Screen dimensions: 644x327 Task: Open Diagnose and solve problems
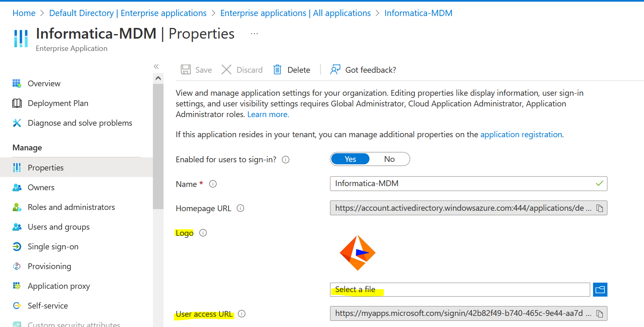80,123
